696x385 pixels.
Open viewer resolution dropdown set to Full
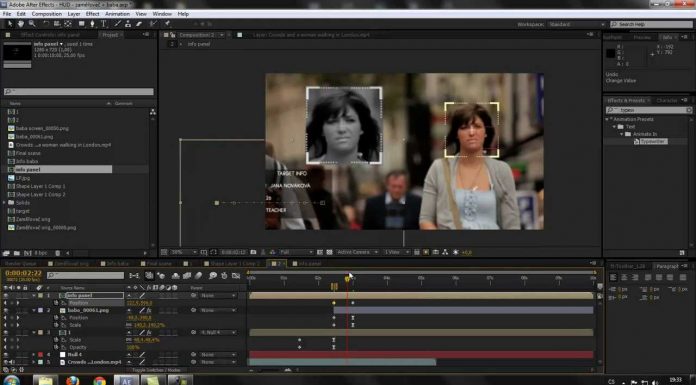coord(296,252)
